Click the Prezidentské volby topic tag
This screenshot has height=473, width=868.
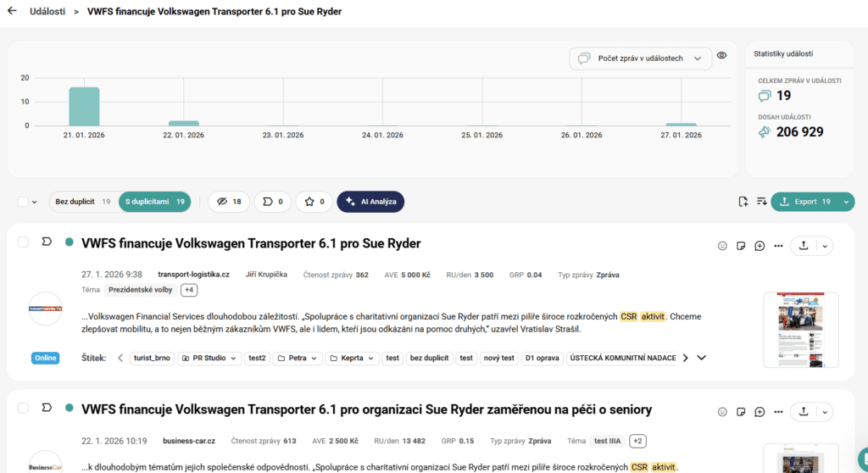point(140,290)
